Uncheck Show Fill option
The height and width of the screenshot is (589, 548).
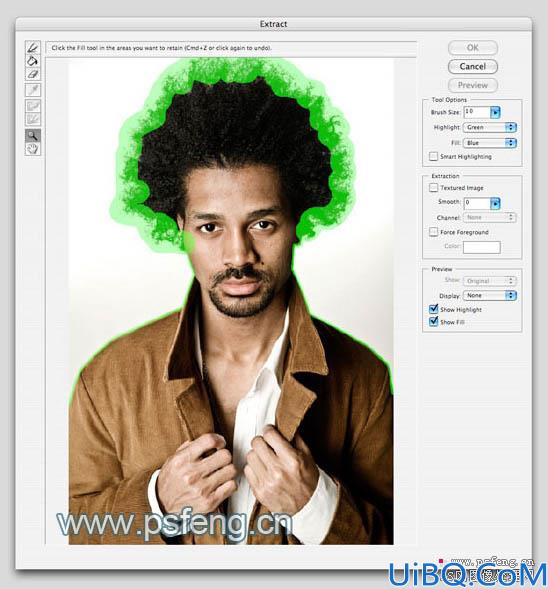433,322
